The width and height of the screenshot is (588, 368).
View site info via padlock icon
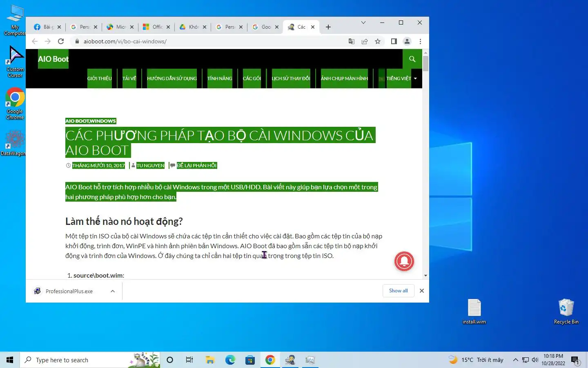(77, 41)
